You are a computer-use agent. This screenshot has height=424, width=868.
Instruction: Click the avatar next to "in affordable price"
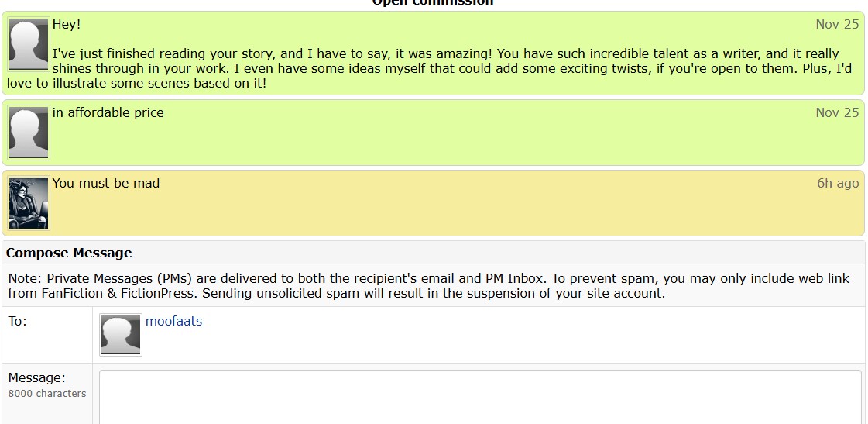[x=29, y=133]
